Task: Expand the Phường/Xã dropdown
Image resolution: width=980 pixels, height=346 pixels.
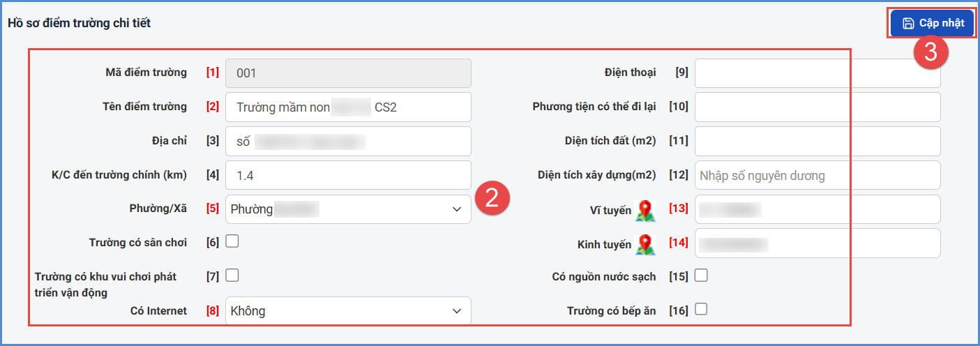Action: coord(348,209)
